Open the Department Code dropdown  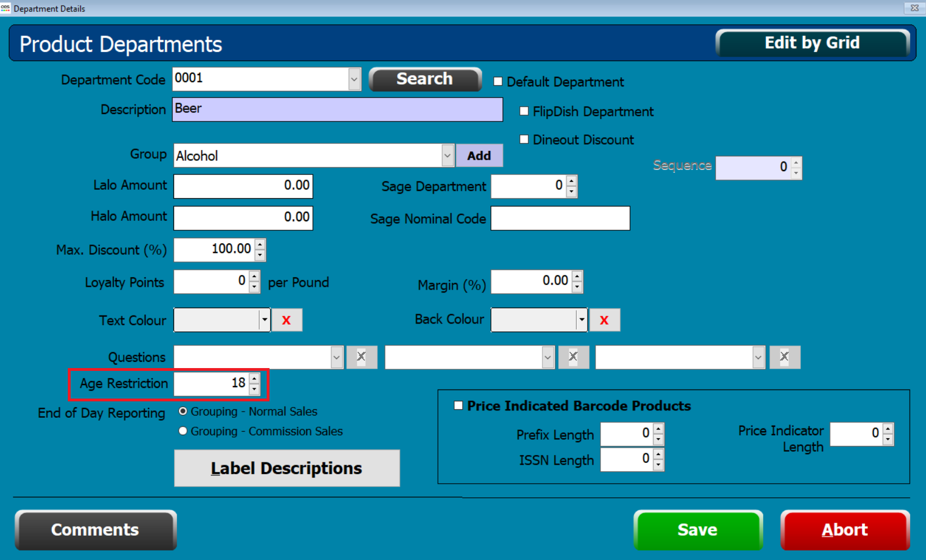pyautogui.click(x=354, y=79)
